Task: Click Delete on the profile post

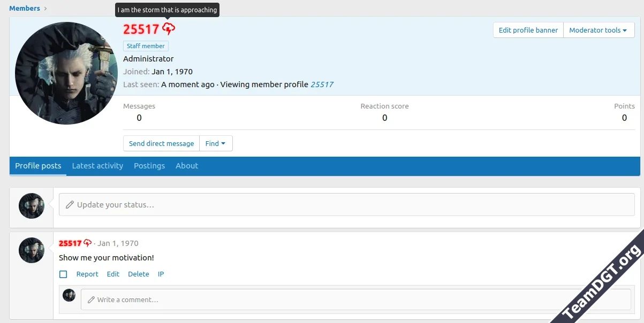Action: coord(139,274)
